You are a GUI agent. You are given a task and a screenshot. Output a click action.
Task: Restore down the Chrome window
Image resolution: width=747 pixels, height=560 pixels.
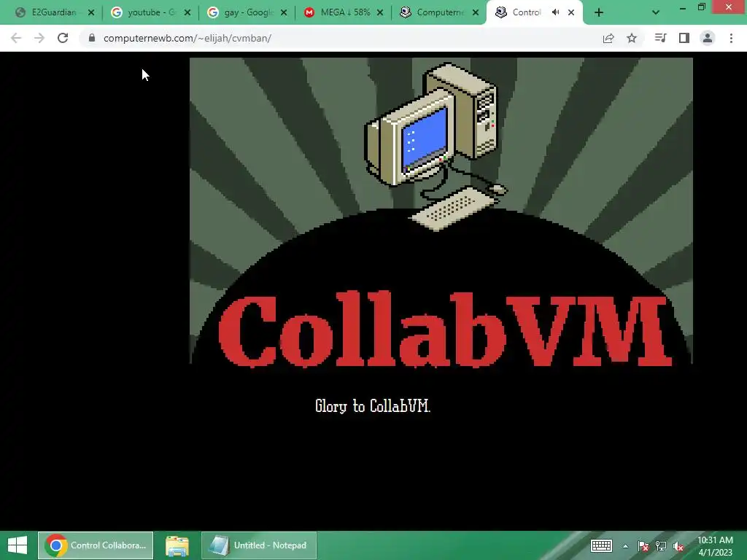point(702,7)
